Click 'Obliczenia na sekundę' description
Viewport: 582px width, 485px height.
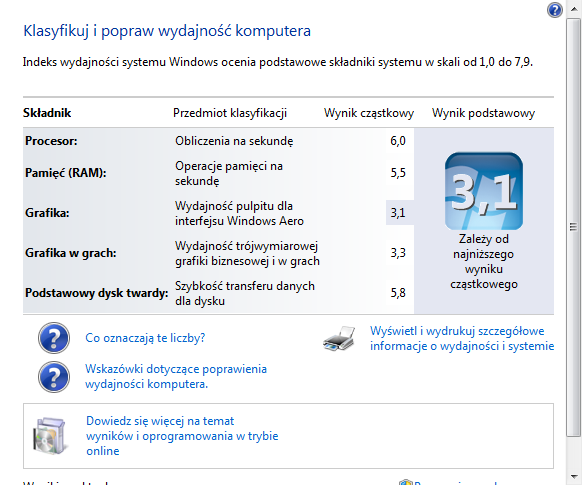pos(234,141)
